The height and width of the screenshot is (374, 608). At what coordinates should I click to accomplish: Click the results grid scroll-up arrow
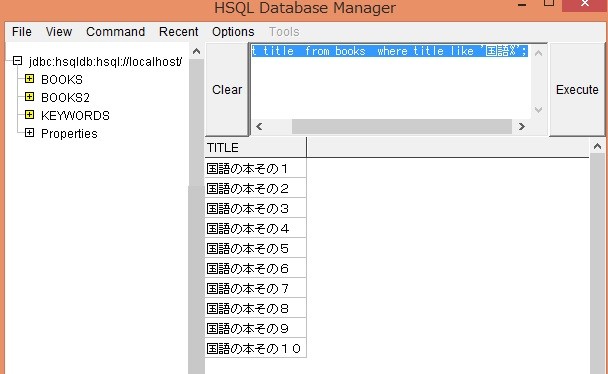[x=598, y=146]
